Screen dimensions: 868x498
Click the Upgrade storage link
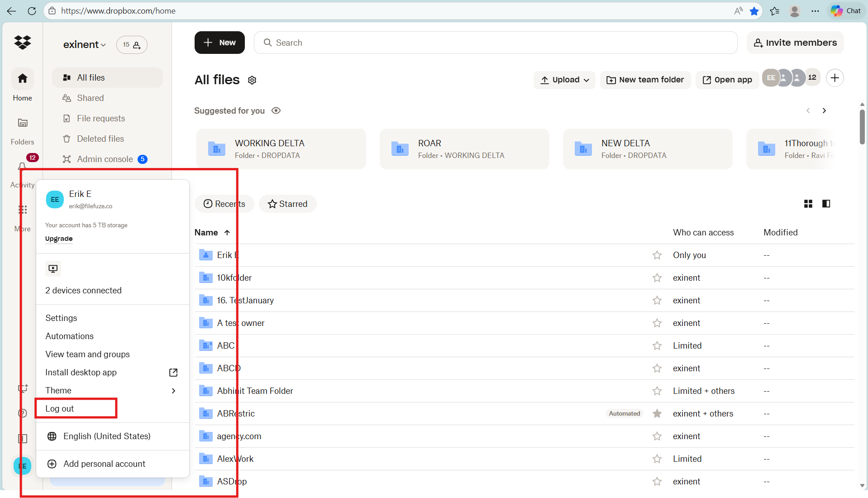coord(59,239)
